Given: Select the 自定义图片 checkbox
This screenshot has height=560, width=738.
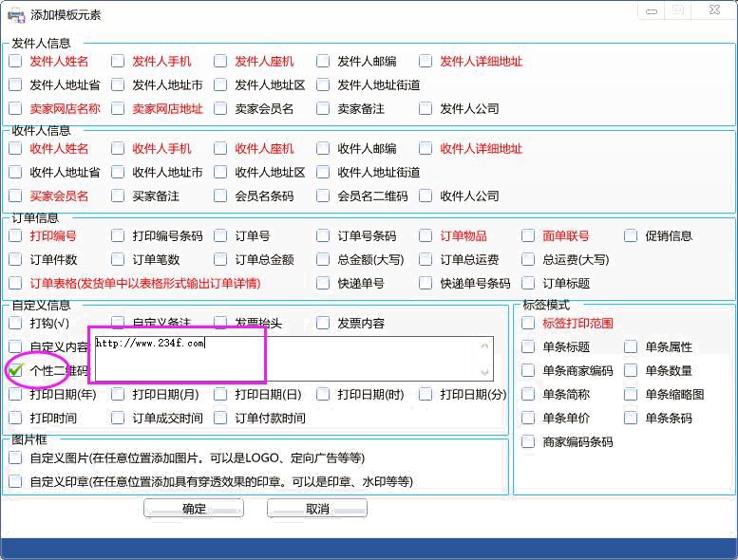Looking at the screenshot, I should (x=16, y=457).
